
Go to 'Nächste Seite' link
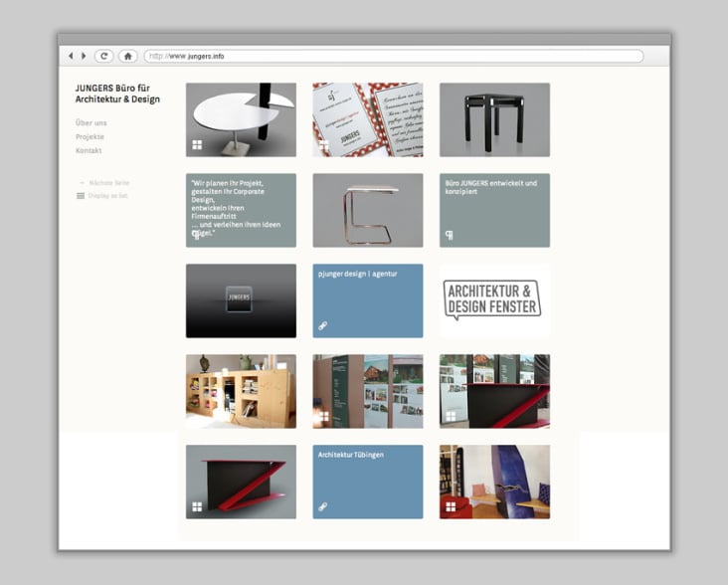pos(109,183)
